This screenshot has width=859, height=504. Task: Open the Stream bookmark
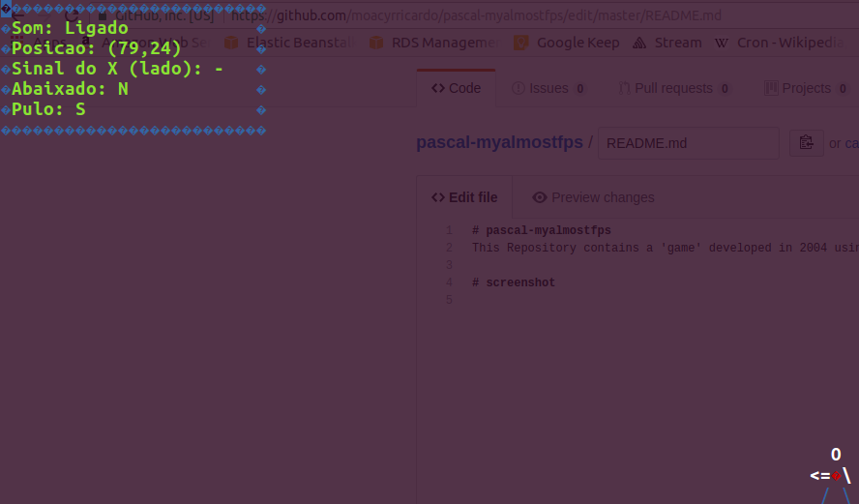coord(666,43)
